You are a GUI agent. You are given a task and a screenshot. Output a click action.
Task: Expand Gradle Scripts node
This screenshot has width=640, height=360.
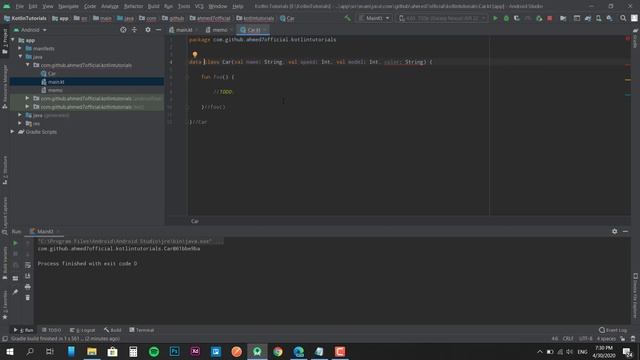13,131
